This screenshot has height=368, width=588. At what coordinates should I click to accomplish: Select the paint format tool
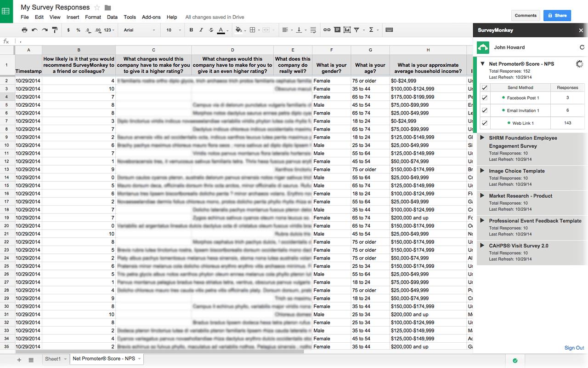(x=55, y=30)
